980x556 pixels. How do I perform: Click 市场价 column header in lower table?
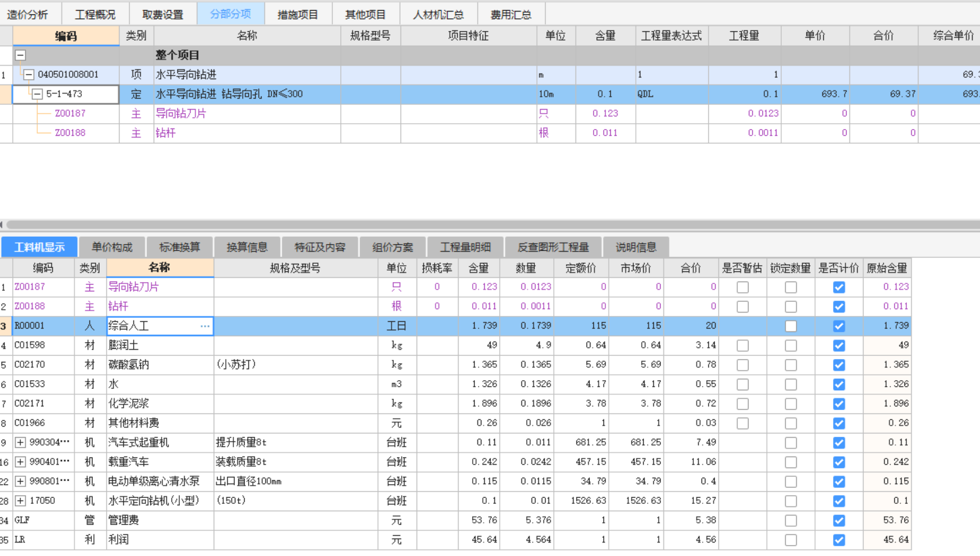pyautogui.click(x=636, y=268)
